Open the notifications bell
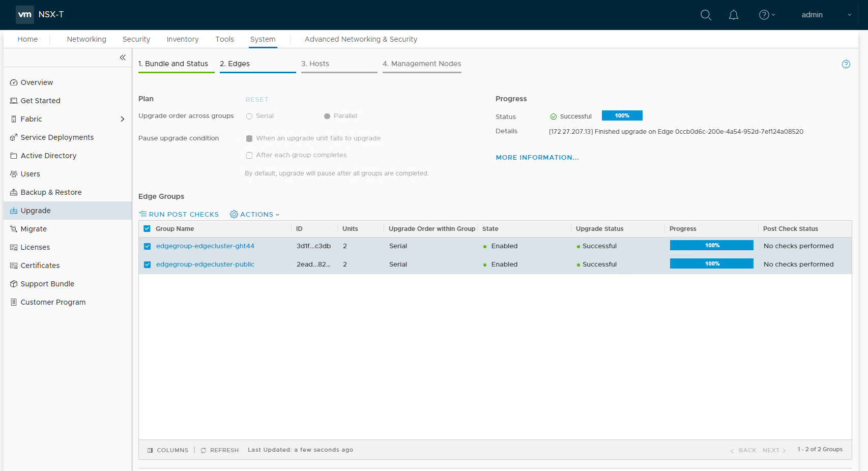The image size is (868, 471). coord(733,15)
